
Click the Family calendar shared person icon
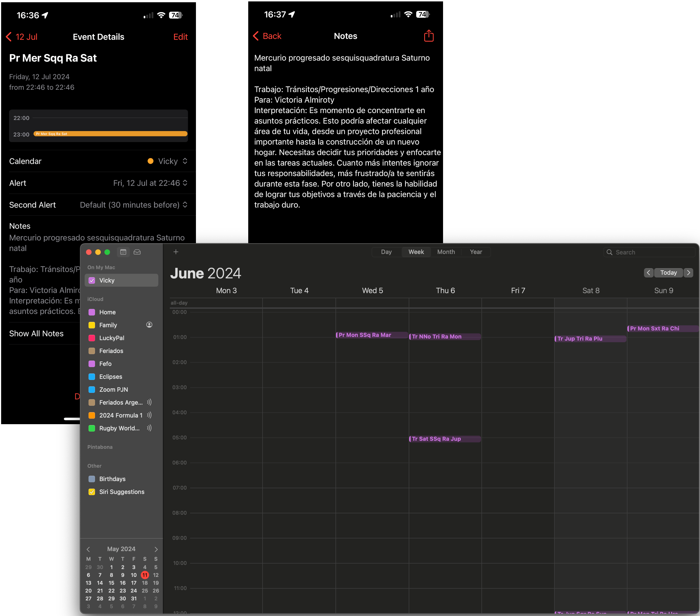[149, 325]
